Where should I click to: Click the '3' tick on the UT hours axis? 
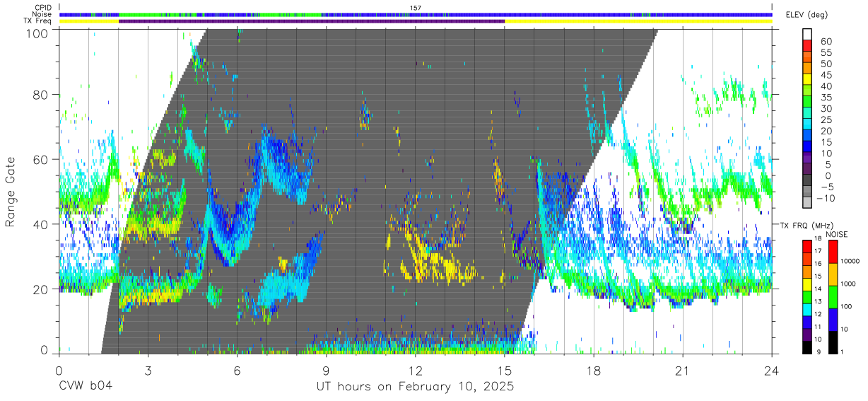148,371
